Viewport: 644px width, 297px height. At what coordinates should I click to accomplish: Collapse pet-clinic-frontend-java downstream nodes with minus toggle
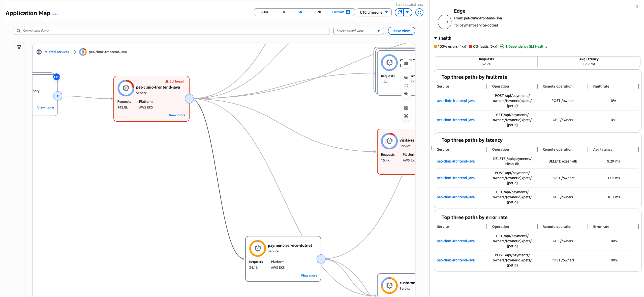click(189, 99)
